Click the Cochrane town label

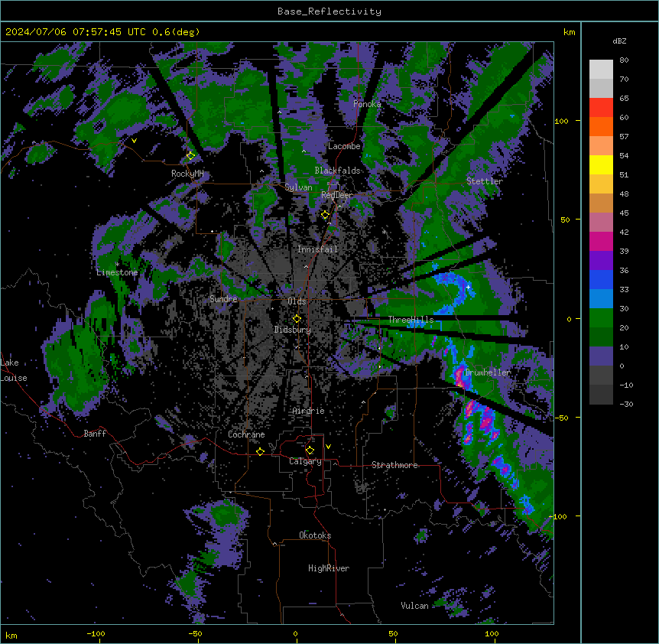point(246,434)
